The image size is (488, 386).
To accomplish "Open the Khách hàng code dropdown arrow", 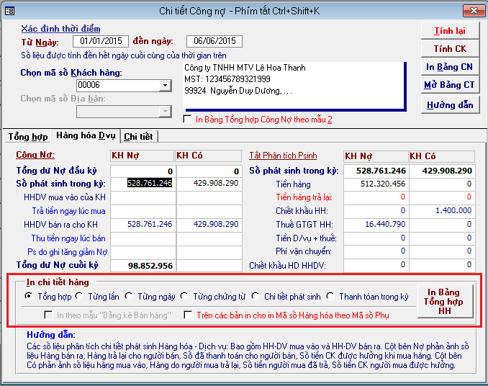I will click(165, 85).
